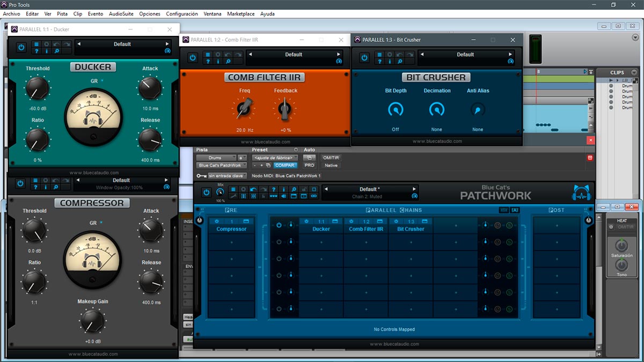Open settings gear in Ducker toolbar
The image size is (644, 362).
47,44
